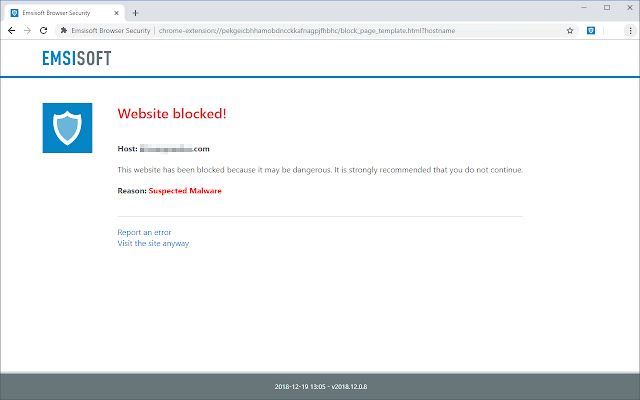Screen dimensions: 640x400
Task: Click the extension puzzle icon in address bar
Action: click(x=64, y=31)
